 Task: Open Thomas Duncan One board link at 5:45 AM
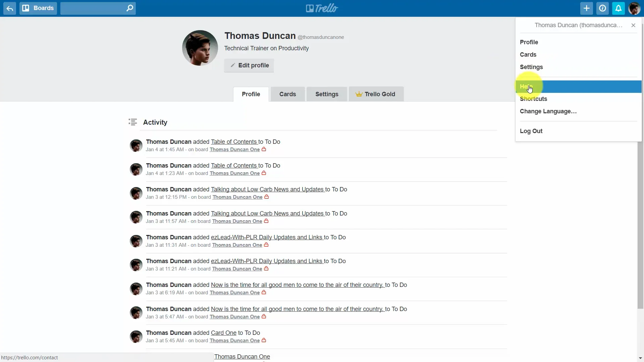coord(235,341)
